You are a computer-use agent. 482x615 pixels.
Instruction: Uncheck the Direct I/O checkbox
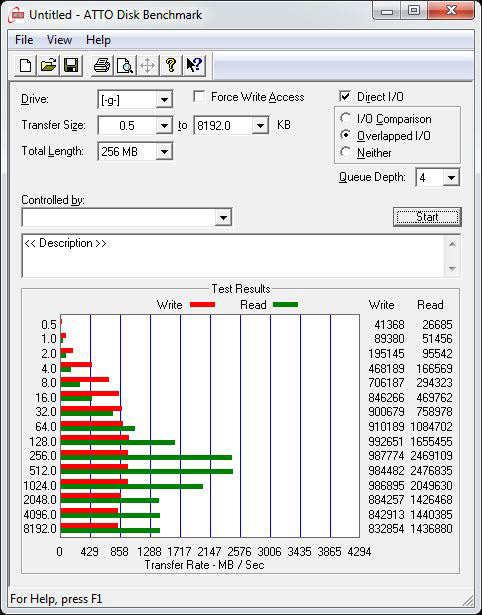coord(345,96)
